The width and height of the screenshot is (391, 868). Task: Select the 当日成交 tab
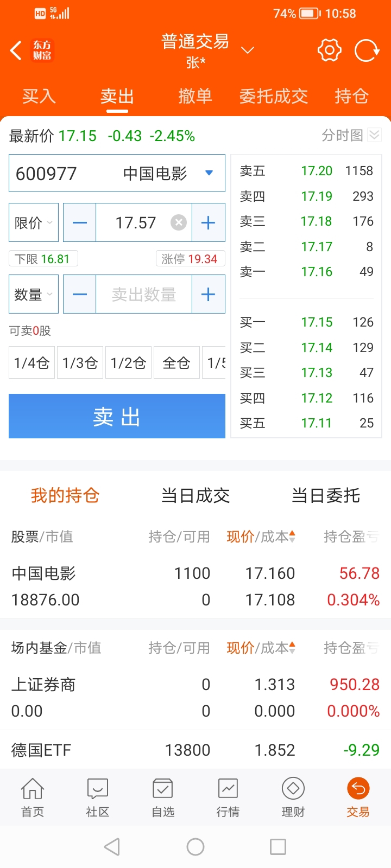point(195,495)
